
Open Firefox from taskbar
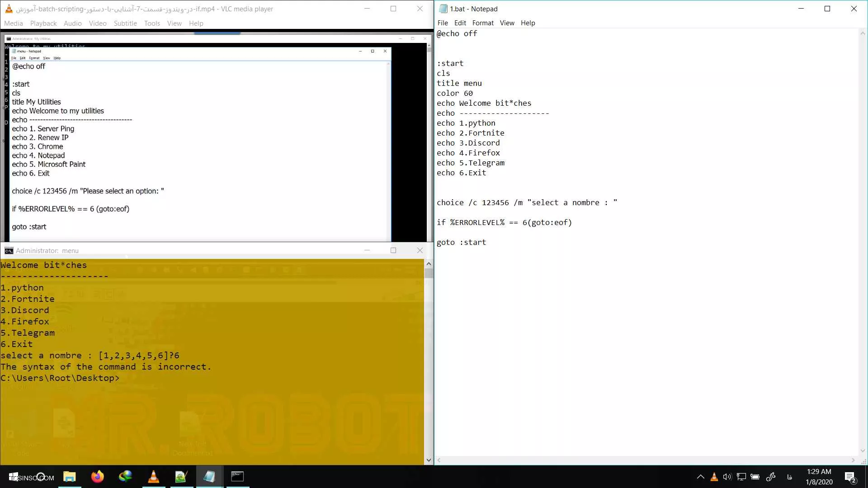coord(97,477)
